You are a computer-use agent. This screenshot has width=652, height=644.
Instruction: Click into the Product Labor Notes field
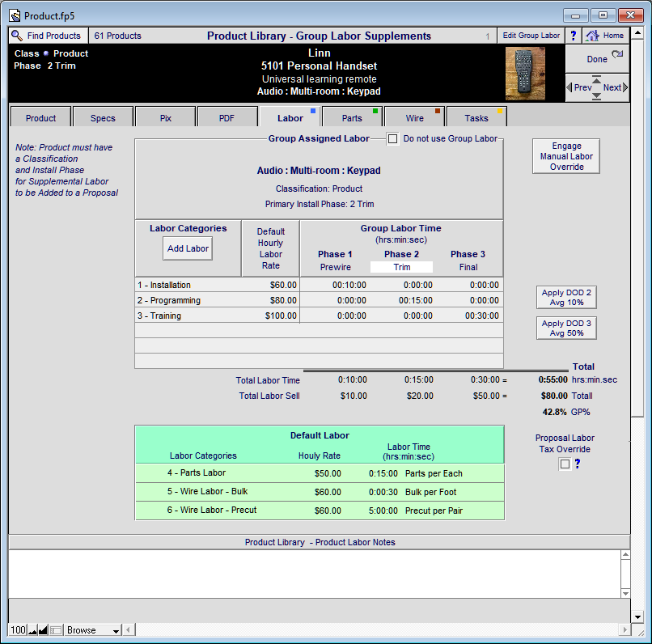tap(315, 574)
